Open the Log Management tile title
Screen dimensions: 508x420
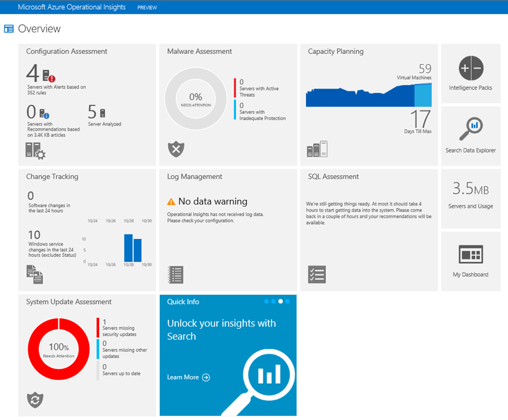coord(194,177)
